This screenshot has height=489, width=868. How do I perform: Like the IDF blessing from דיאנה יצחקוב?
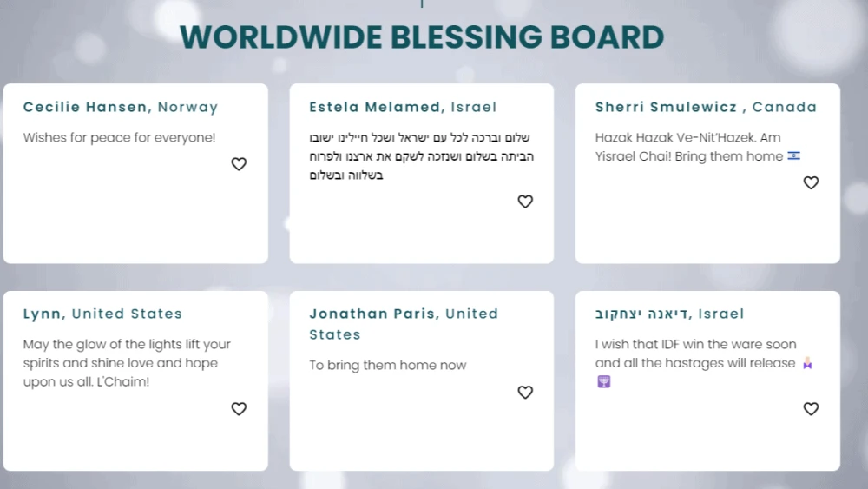[x=811, y=408]
